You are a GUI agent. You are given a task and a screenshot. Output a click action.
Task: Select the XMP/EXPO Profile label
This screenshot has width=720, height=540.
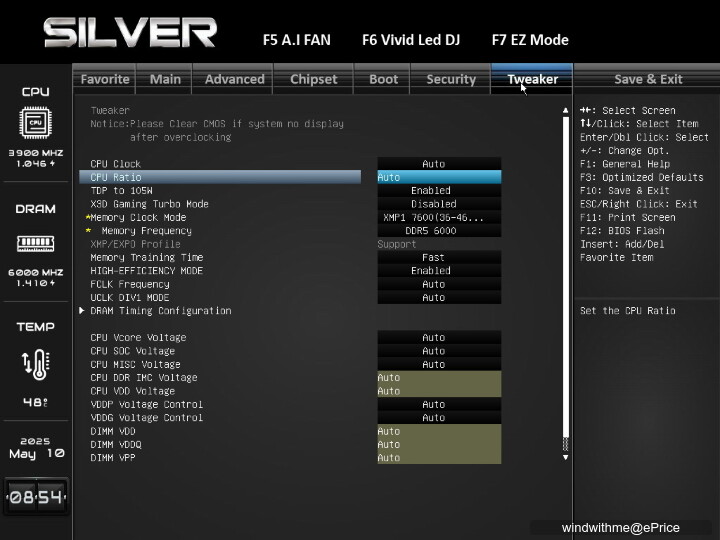click(x=135, y=244)
